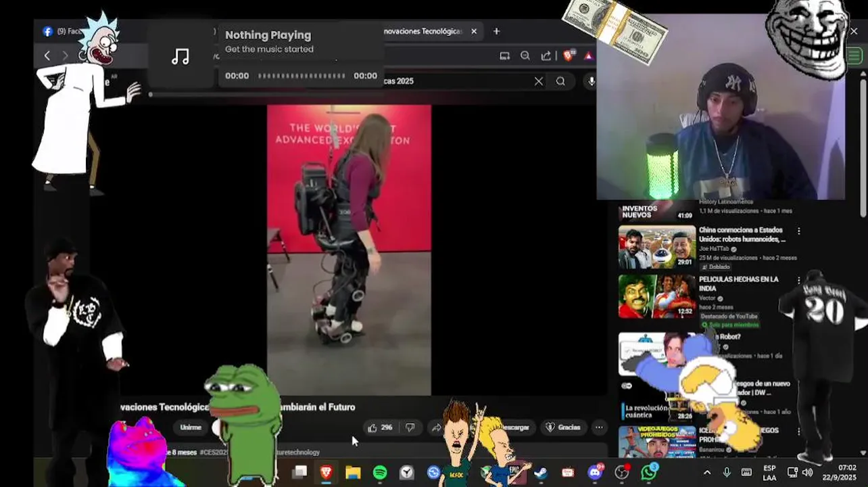Click the Gracias button
868x487 pixels.
pyautogui.click(x=563, y=427)
